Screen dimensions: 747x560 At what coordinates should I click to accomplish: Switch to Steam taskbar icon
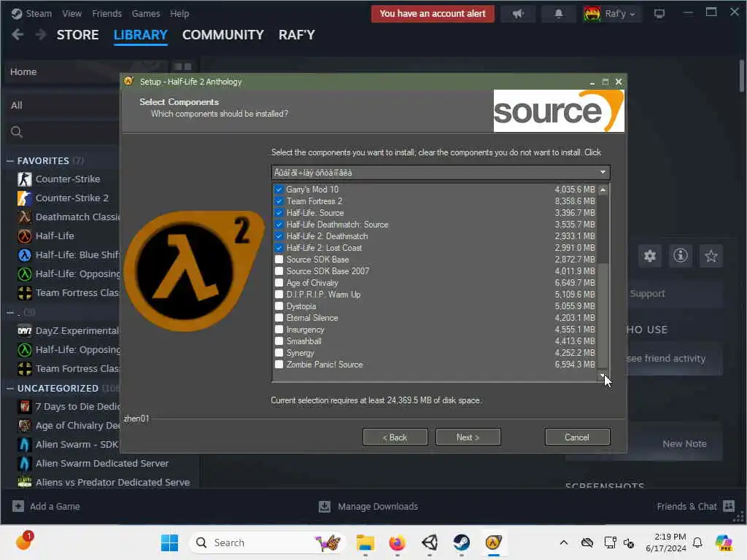point(461,542)
